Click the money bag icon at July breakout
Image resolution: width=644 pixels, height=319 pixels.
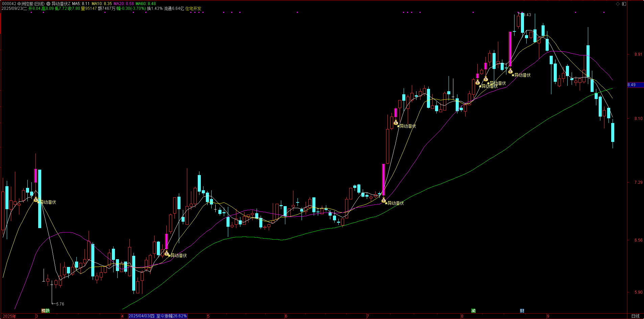pos(384,200)
